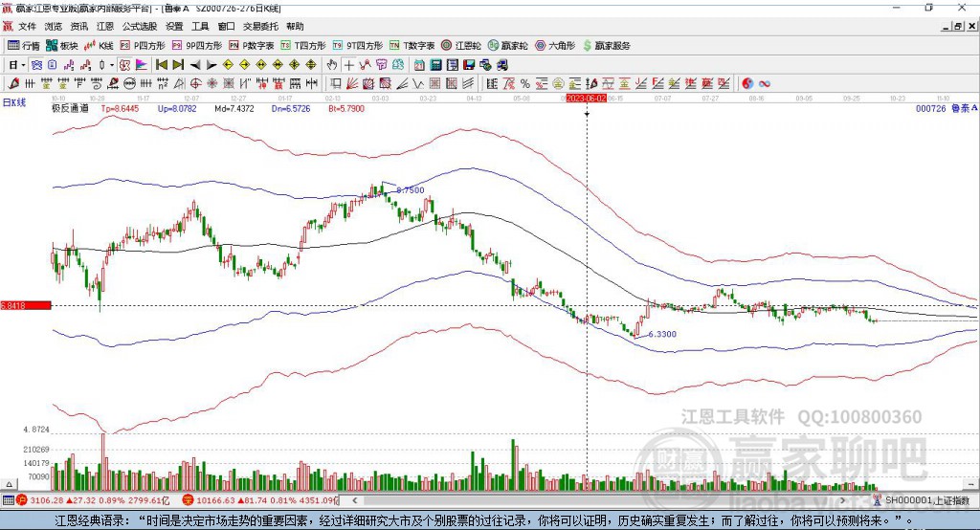The height and width of the screenshot is (530, 980).
Task: Open the 行情 quotes view
Action: (x=23, y=46)
